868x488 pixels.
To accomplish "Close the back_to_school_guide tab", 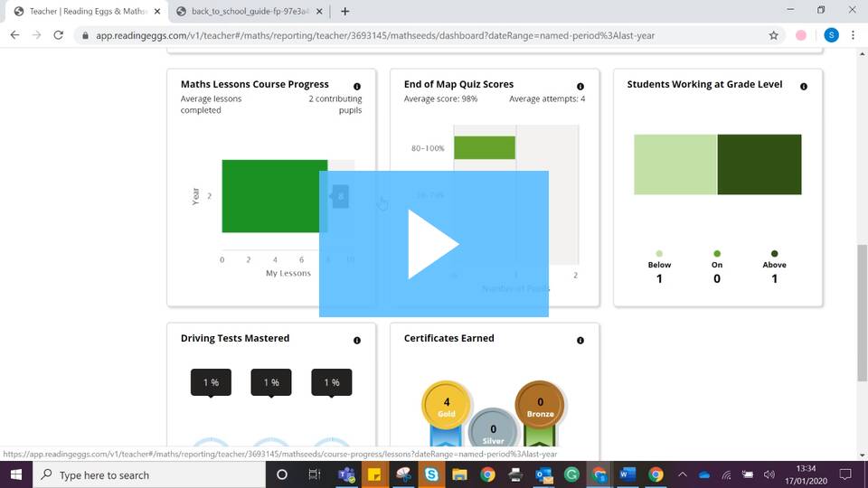I will point(319,11).
